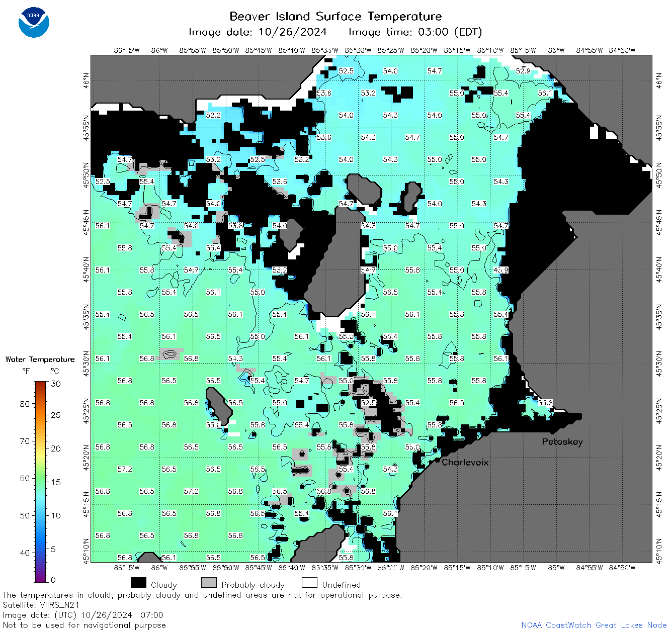
Task: Click the 45°10'N label on right axis
Action: (x=659, y=551)
